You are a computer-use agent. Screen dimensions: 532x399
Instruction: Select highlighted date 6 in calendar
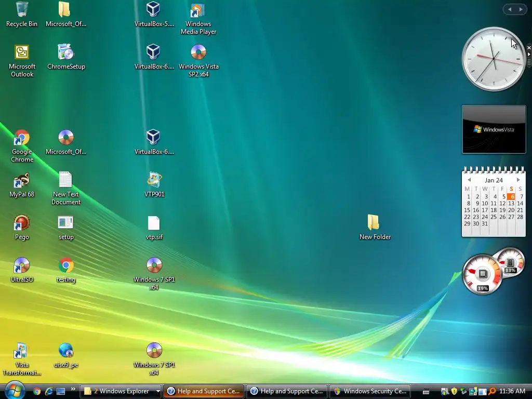(x=511, y=196)
